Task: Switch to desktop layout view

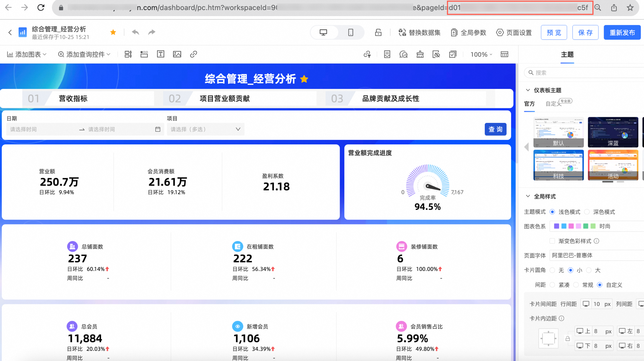Action: point(323,32)
